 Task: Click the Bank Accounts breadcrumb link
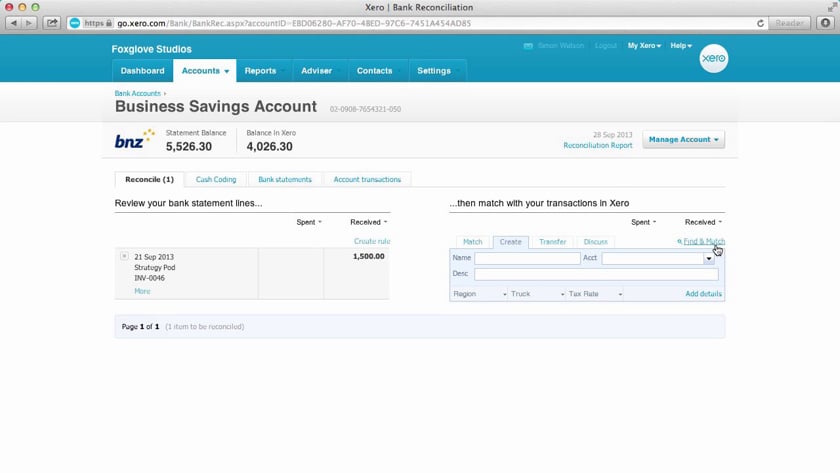(138, 93)
